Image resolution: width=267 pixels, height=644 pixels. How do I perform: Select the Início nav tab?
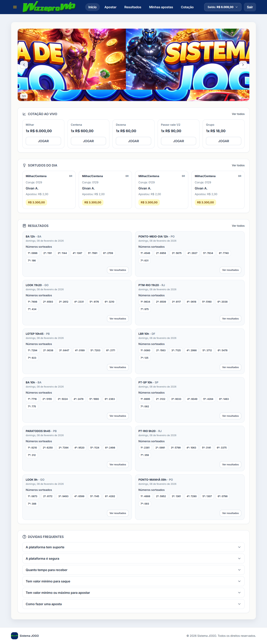[92, 7]
